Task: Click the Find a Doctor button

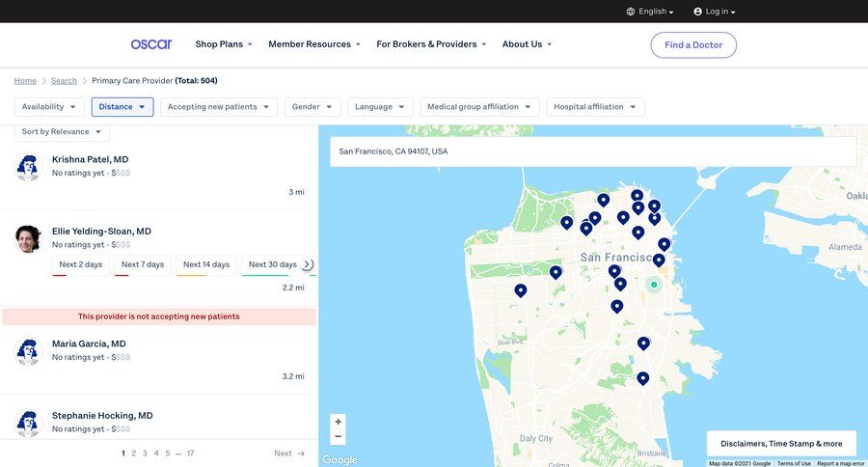Action: pyautogui.click(x=693, y=45)
